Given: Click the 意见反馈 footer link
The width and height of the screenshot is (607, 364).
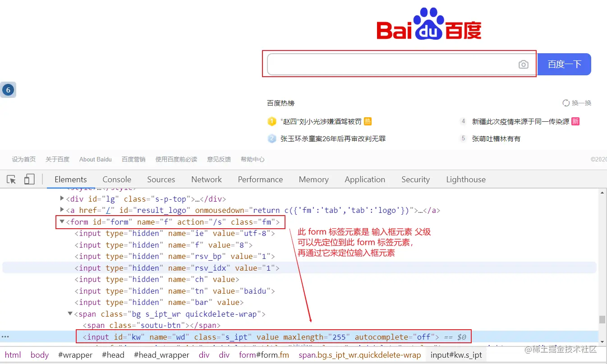Looking at the screenshot, I should tap(219, 159).
